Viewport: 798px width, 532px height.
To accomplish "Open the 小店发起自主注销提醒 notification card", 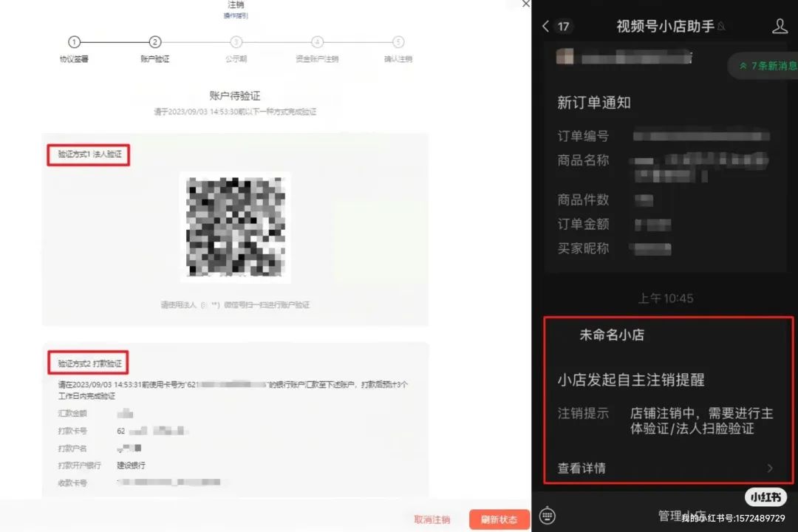I will point(665,399).
